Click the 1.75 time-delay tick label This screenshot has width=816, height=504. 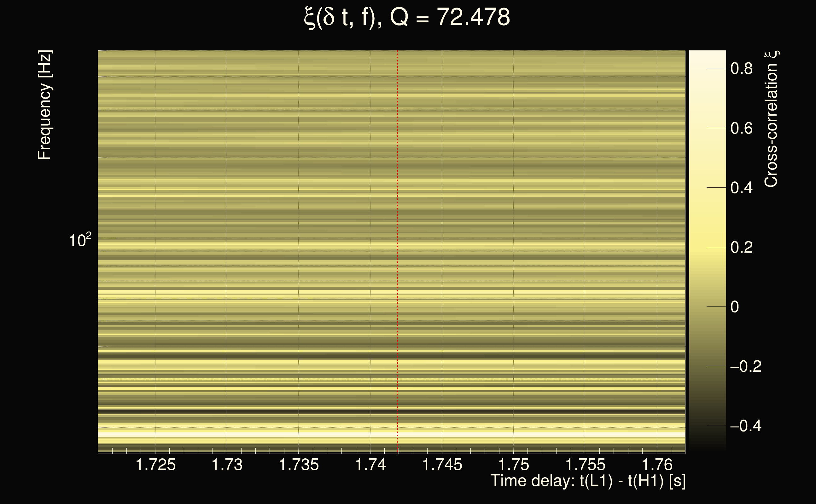click(513, 465)
